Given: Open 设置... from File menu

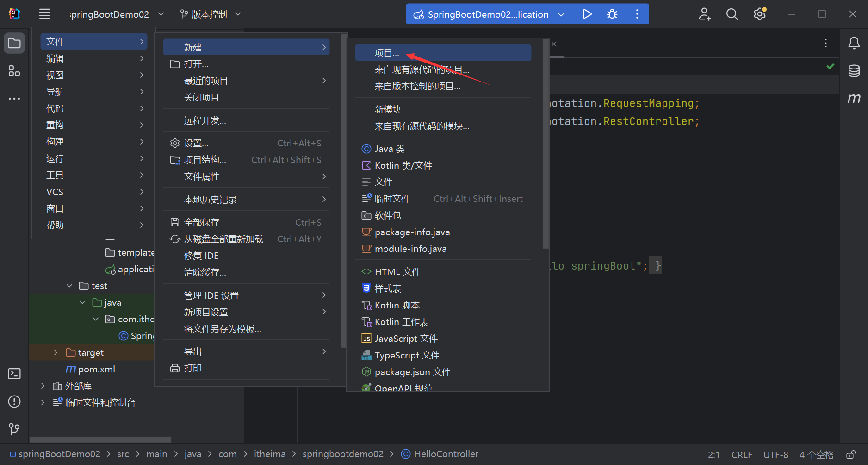Looking at the screenshot, I should pos(246,143).
